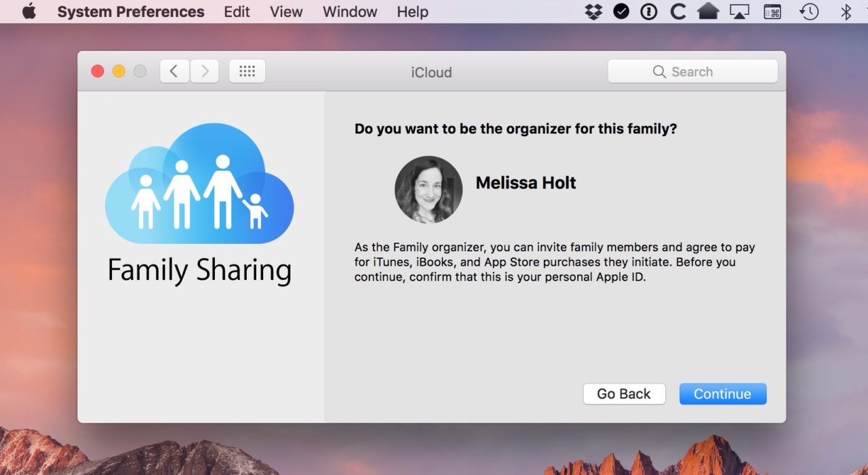
Task: Click the Family Sharing cloud icon
Action: click(x=199, y=184)
